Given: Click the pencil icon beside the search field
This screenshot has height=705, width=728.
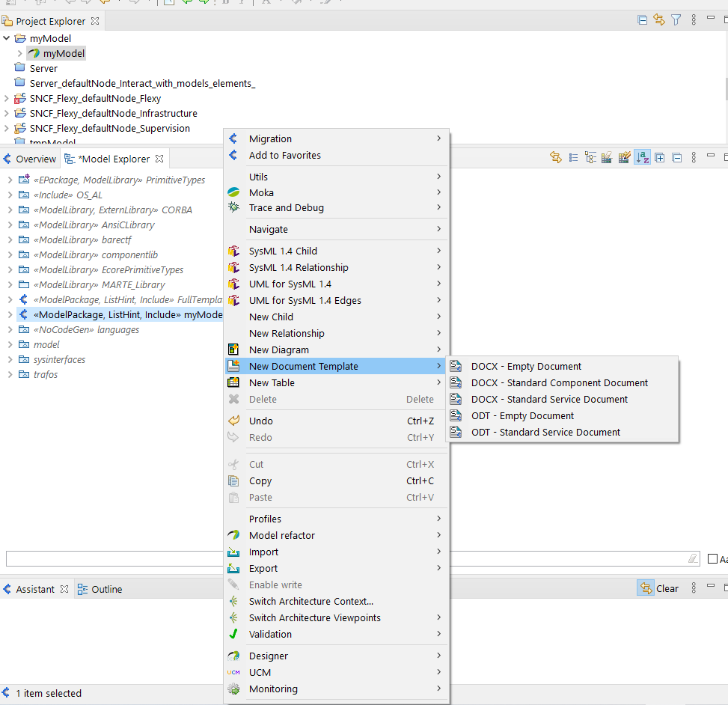Looking at the screenshot, I should pos(693,558).
